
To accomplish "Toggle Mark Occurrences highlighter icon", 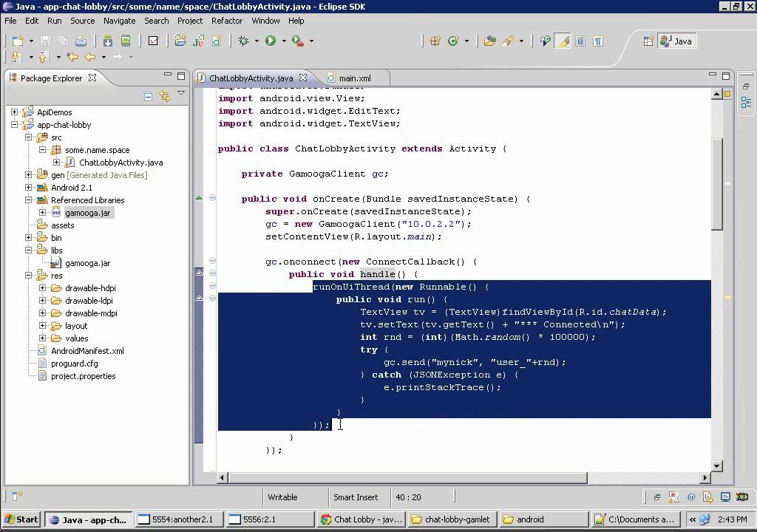I will point(563,41).
